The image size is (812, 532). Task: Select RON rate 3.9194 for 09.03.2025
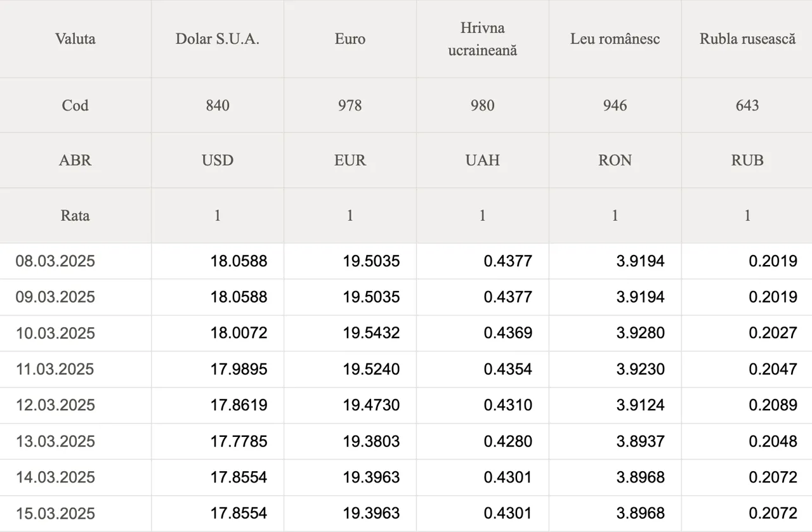point(641,297)
